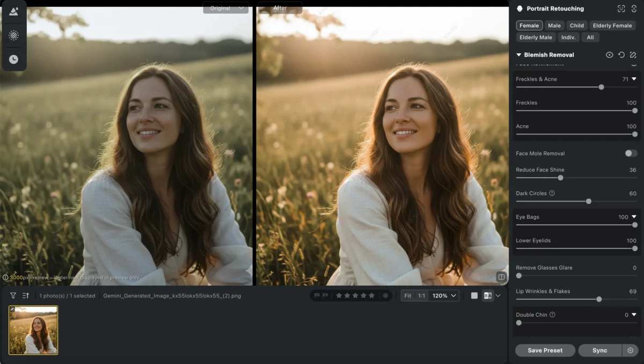Open the Double Chin help icon

click(x=552, y=315)
